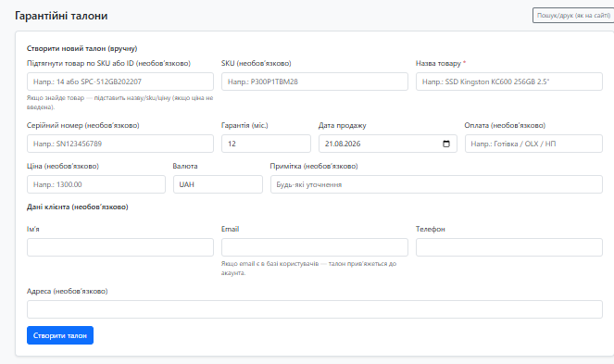
Task: Click the Валюта label
Action: 185,166
